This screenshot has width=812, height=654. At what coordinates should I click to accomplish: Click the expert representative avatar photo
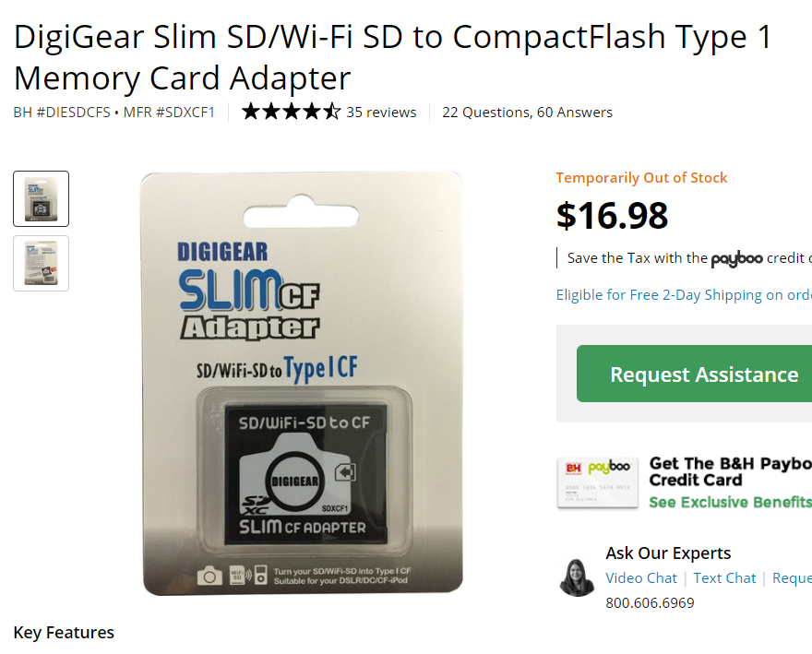tap(577, 577)
